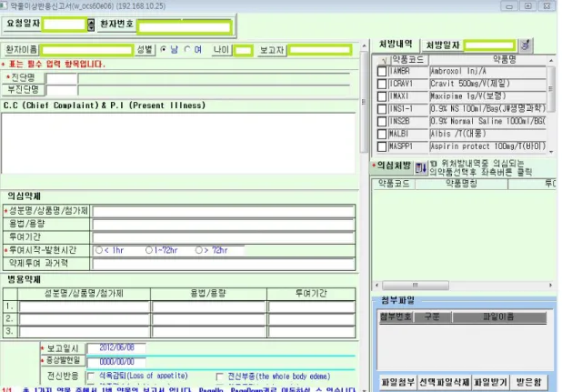Click the 환자번호 input field
This screenshot has height=392, width=562.
[185, 27]
